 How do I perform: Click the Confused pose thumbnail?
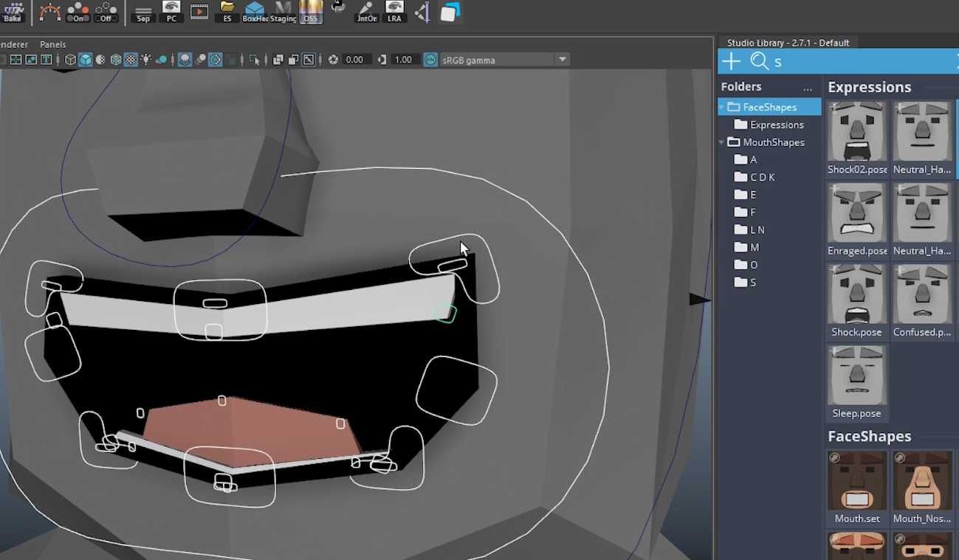pyautogui.click(x=922, y=294)
